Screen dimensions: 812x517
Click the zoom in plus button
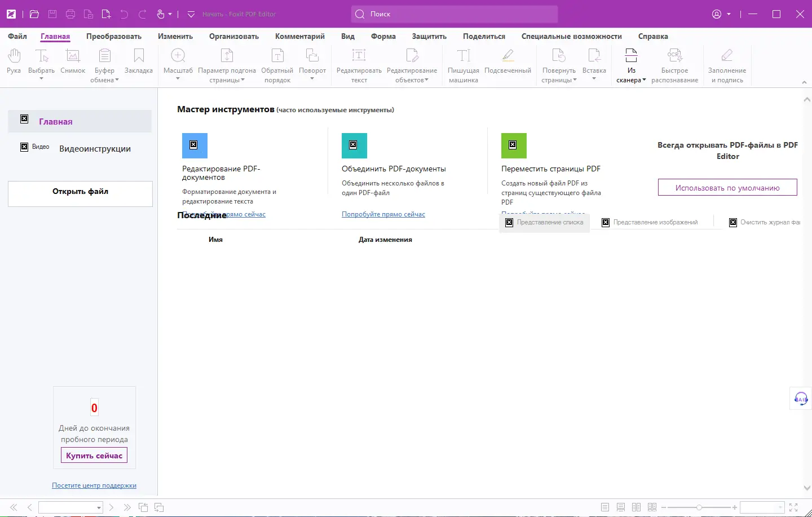[x=735, y=507]
